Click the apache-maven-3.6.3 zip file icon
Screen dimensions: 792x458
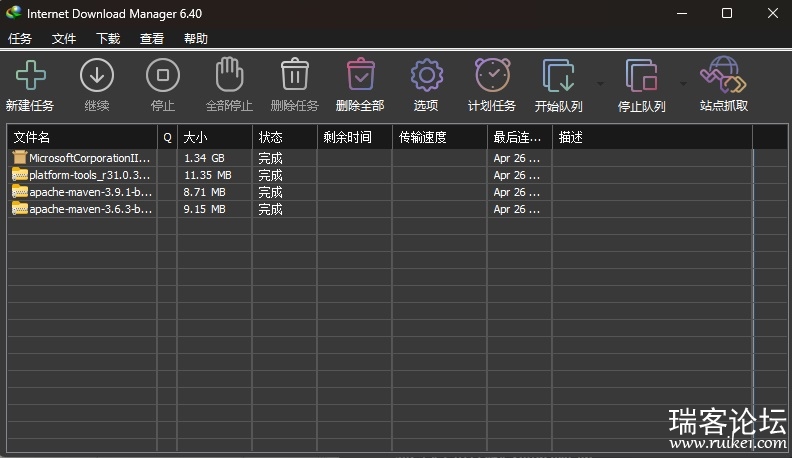point(20,209)
